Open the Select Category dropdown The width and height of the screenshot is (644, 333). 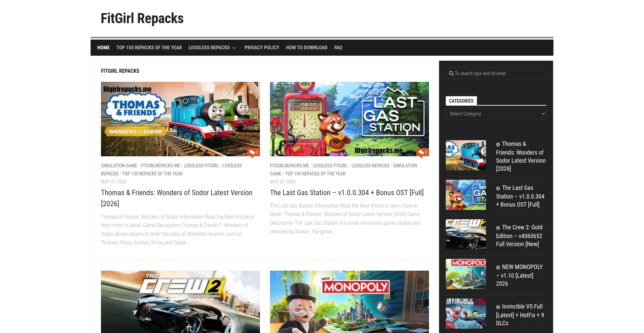[496, 114]
